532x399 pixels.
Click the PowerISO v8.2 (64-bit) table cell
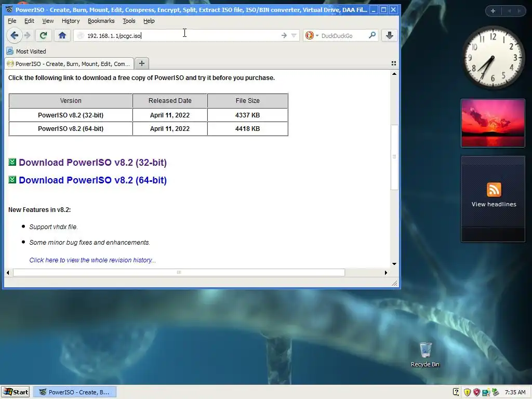[71, 129]
